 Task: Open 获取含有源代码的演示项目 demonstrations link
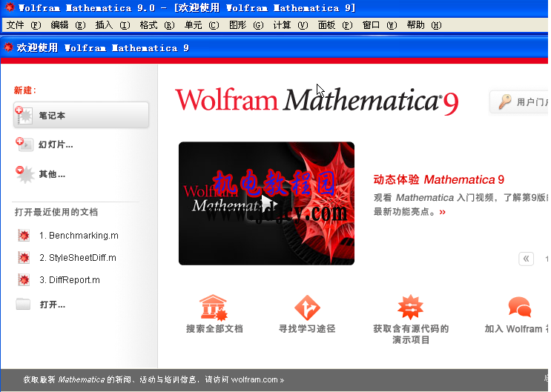pyautogui.click(x=411, y=334)
